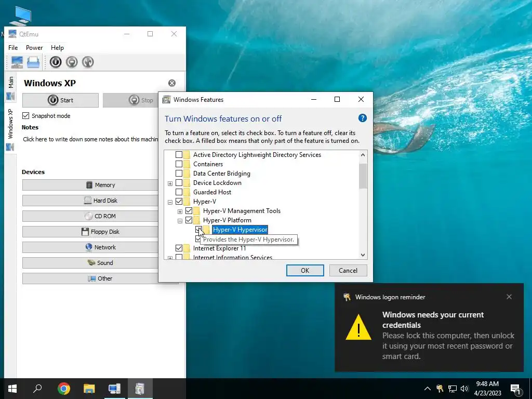Check the Guarded Host box
This screenshot has width=532, height=399.
coord(179,192)
